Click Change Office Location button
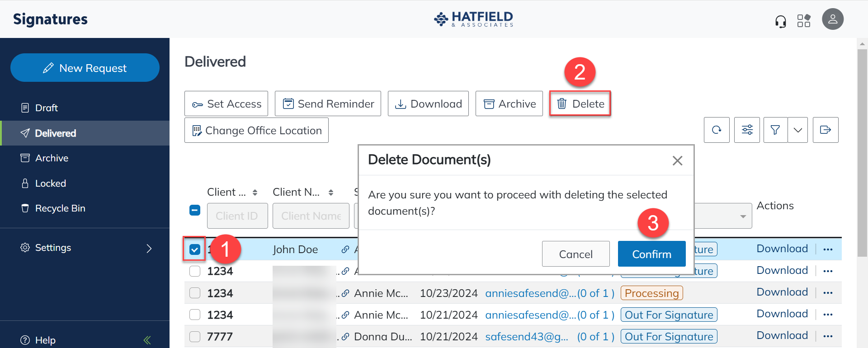The width and height of the screenshot is (868, 348). click(256, 130)
